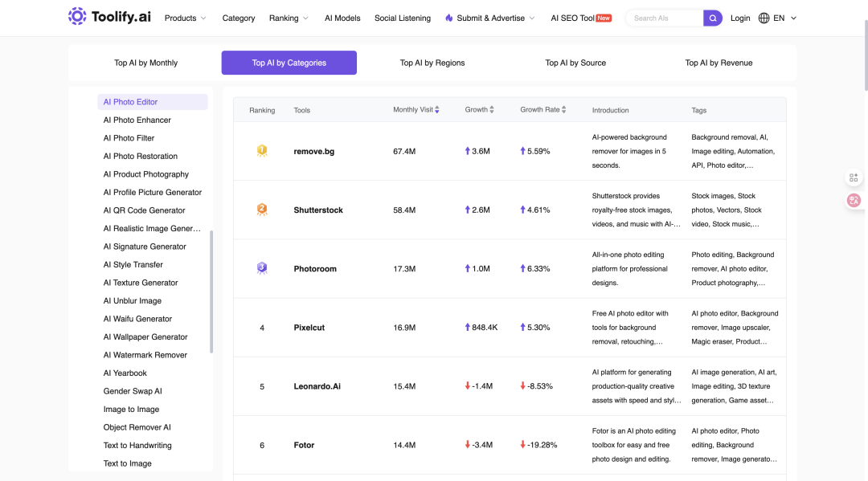Click the 67.4M monthly visit value
The image size is (868, 481).
[404, 151]
